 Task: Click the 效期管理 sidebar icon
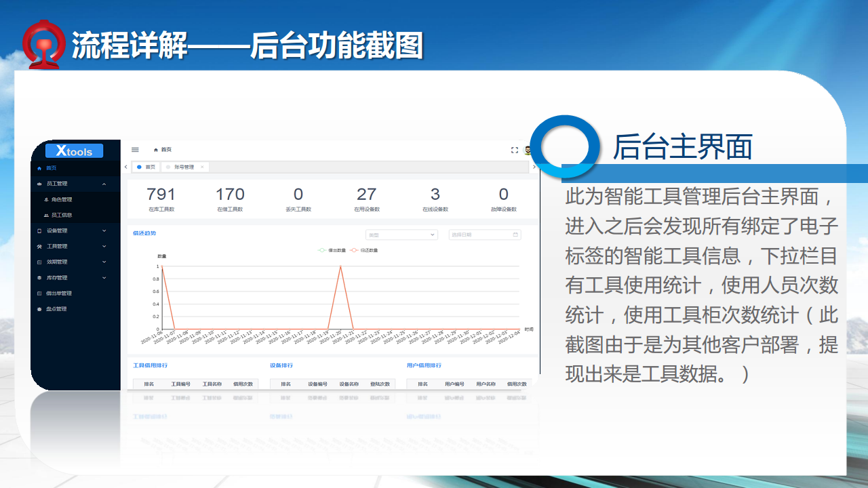pyautogui.click(x=39, y=262)
